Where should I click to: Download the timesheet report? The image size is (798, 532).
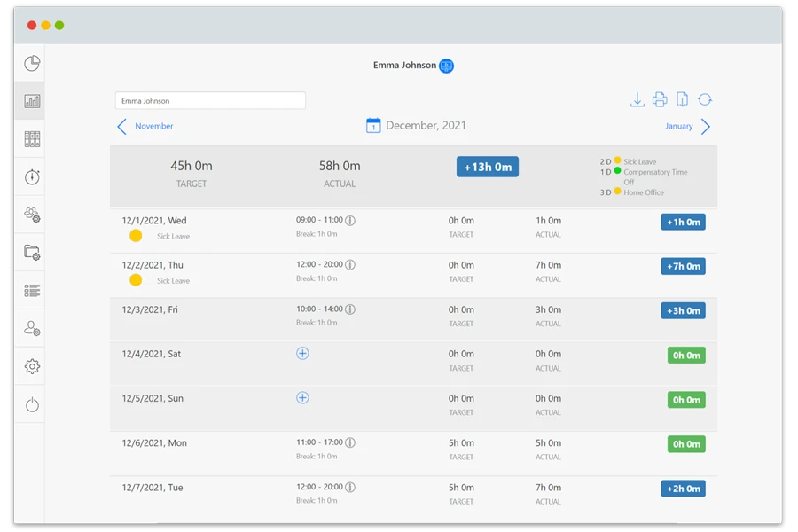pos(638,99)
